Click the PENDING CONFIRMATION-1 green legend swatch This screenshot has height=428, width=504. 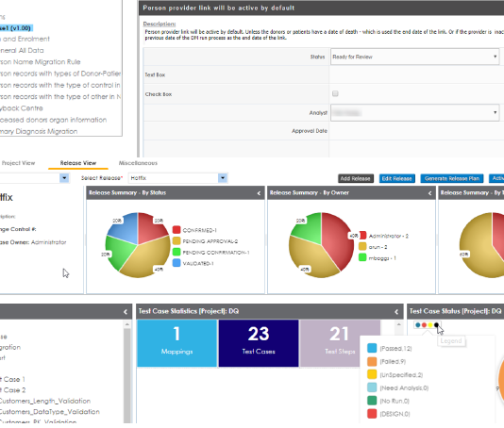point(176,252)
